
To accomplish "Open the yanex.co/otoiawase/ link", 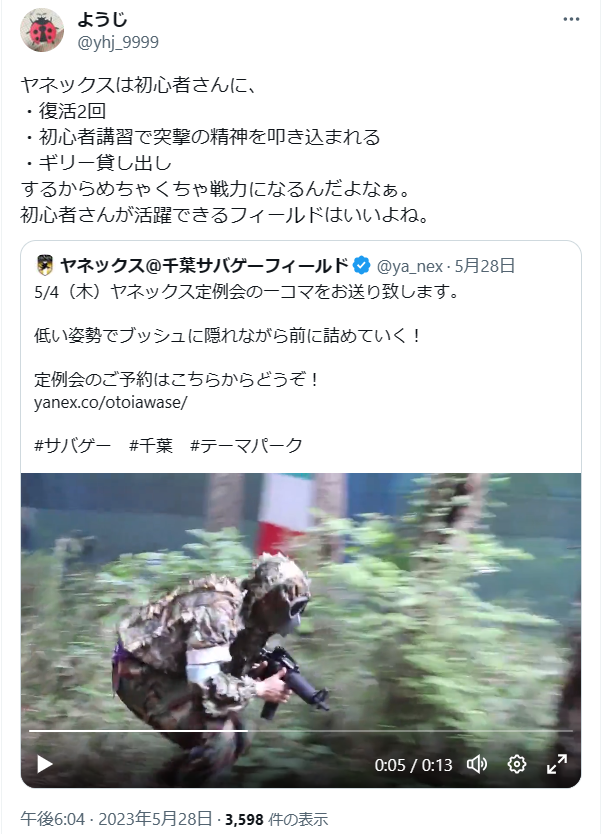I will (x=111, y=402).
